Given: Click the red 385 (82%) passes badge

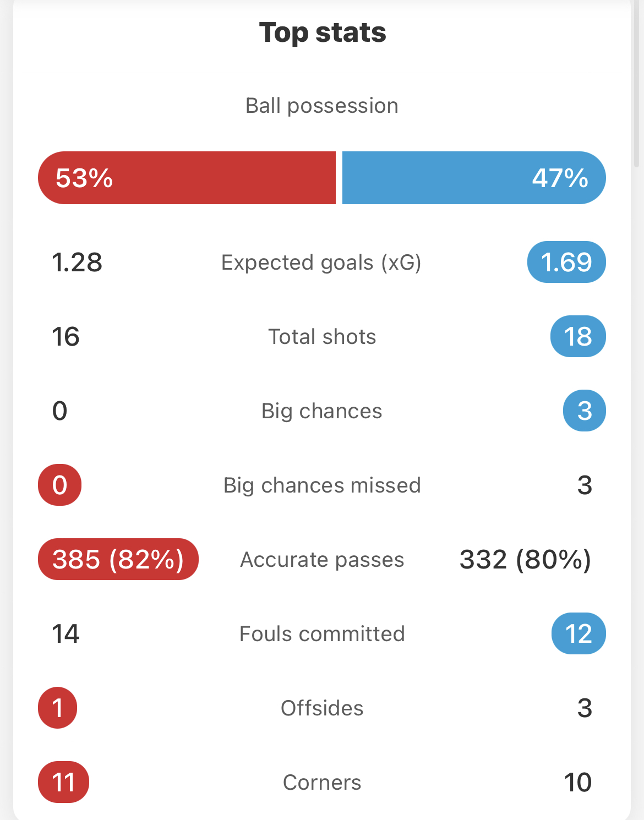Looking at the screenshot, I should click(118, 559).
